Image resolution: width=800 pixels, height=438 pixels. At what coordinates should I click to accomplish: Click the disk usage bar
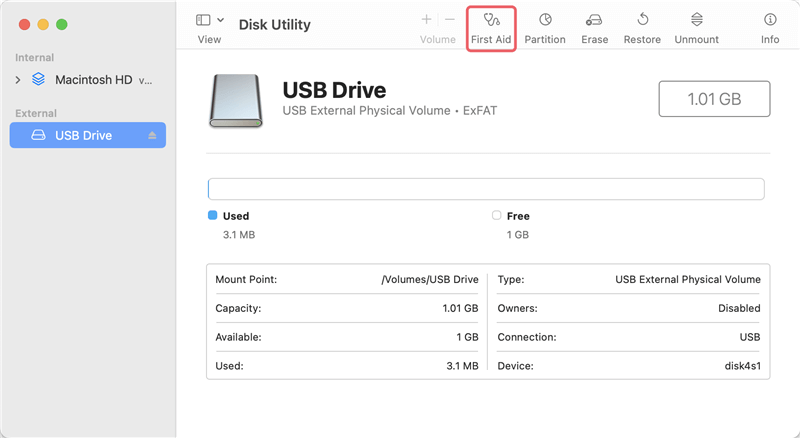486,189
